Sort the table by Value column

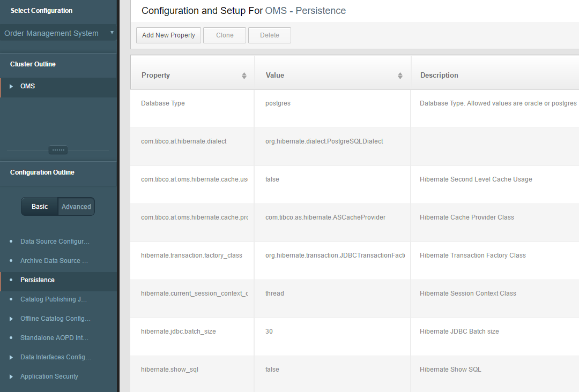pyautogui.click(x=400, y=76)
